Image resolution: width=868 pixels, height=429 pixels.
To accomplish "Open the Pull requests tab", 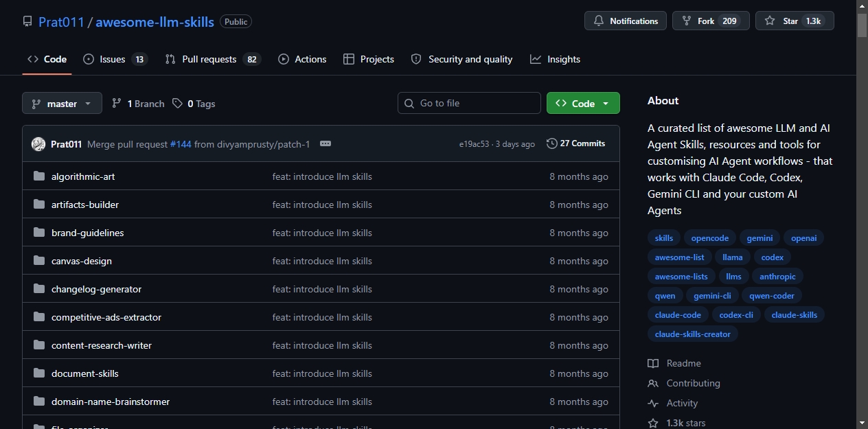I will pos(213,59).
